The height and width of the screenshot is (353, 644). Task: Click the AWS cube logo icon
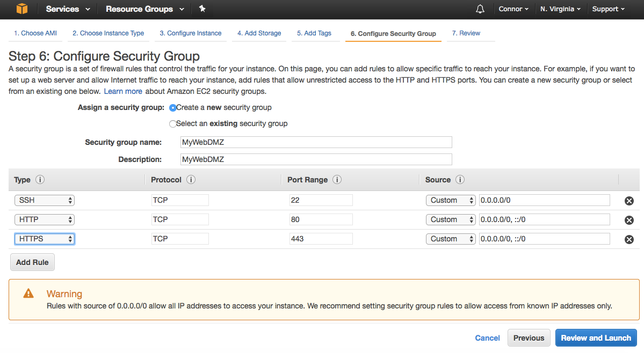coord(21,9)
